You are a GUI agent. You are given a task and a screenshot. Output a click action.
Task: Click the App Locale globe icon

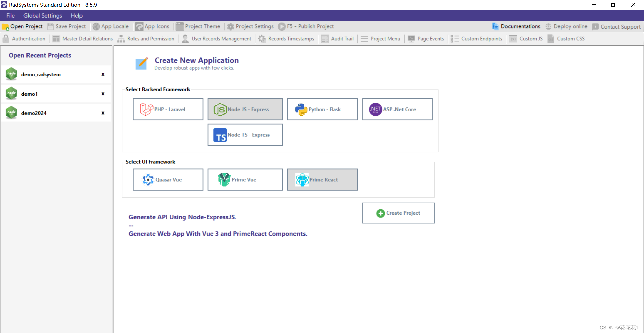[96, 26]
